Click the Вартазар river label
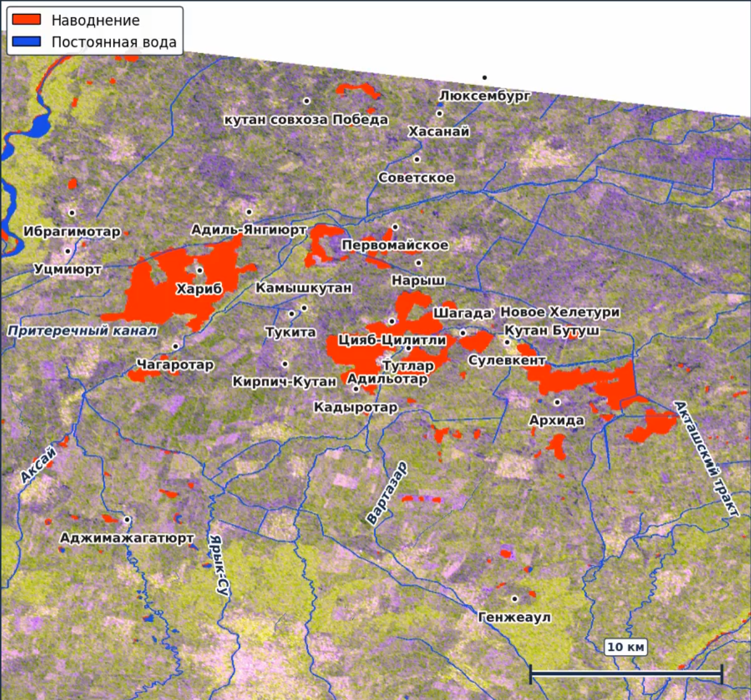The height and width of the screenshot is (700, 751). pos(387,493)
